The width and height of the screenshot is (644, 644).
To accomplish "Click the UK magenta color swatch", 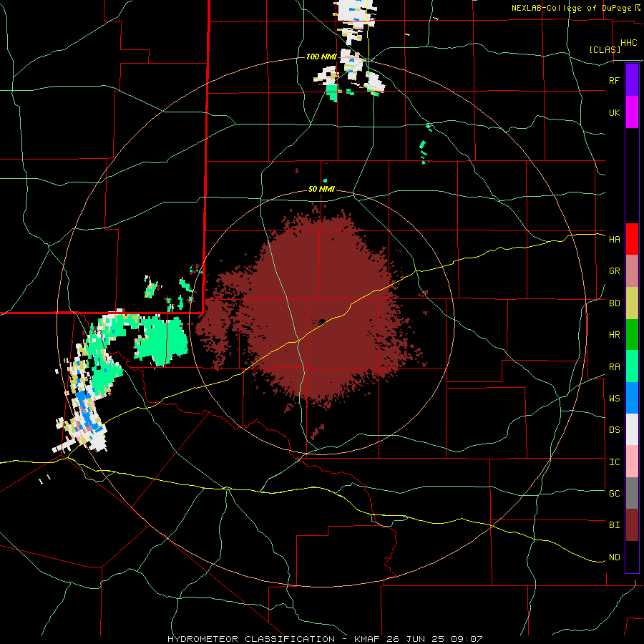I will tap(632, 112).
